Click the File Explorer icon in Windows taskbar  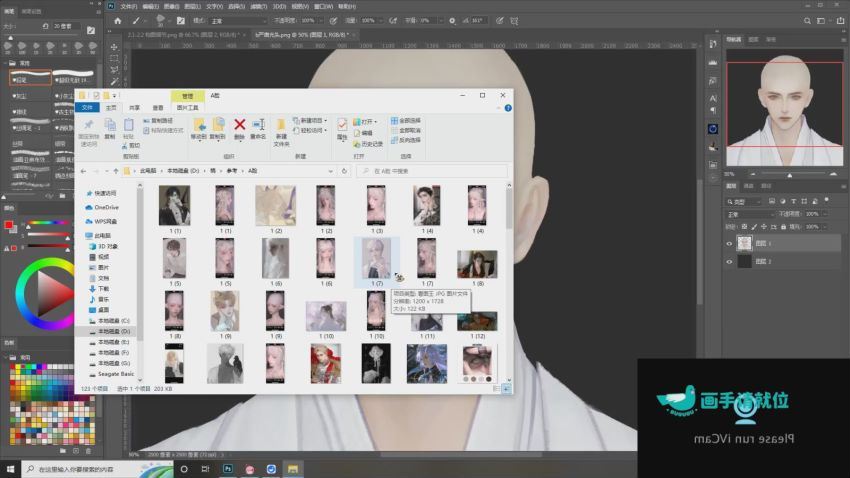click(x=293, y=469)
